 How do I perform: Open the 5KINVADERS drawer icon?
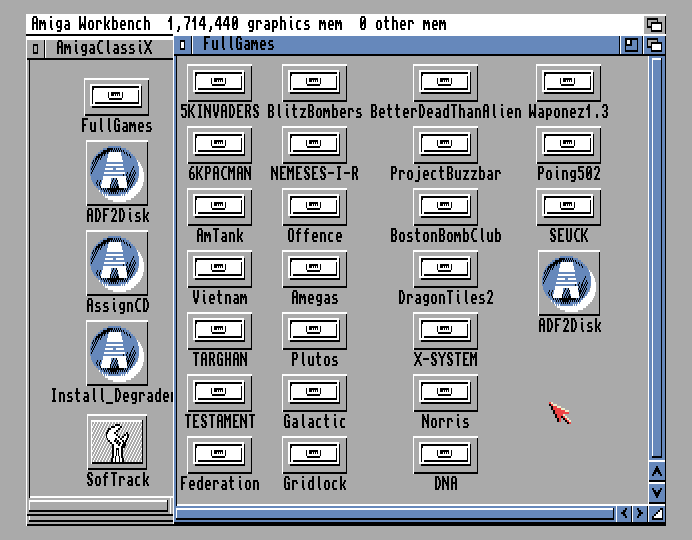tap(219, 83)
